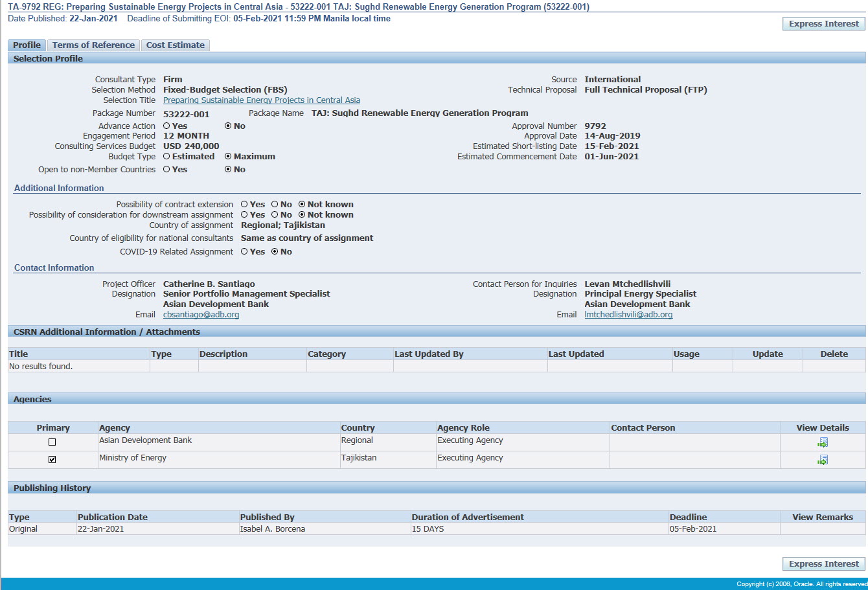Uncheck primary box for Ministry of Energy
The height and width of the screenshot is (590, 868).
point(52,460)
